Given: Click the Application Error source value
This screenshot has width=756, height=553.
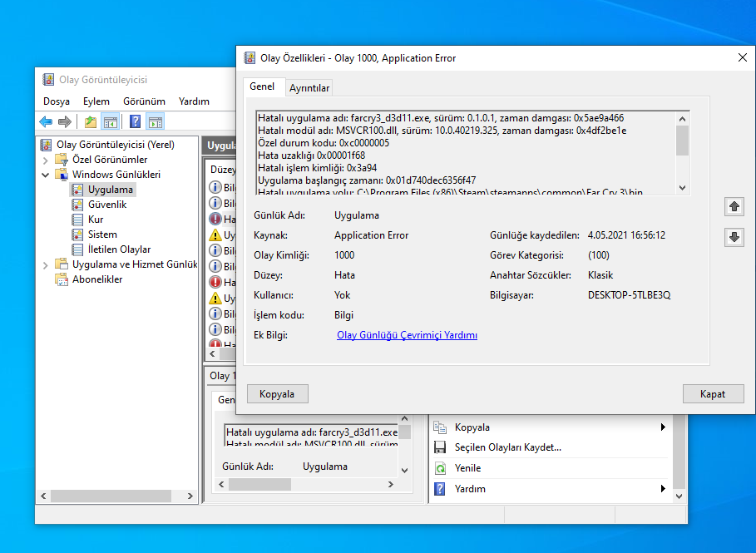Looking at the screenshot, I should (371, 235).
